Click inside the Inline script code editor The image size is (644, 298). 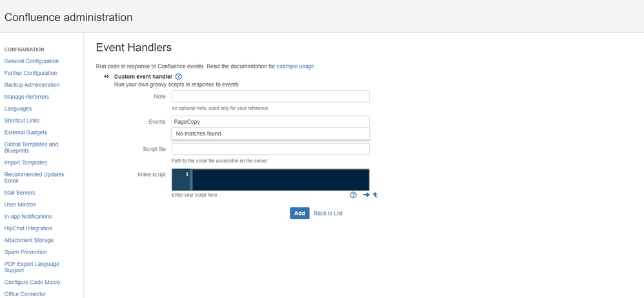tap(281, 180)
